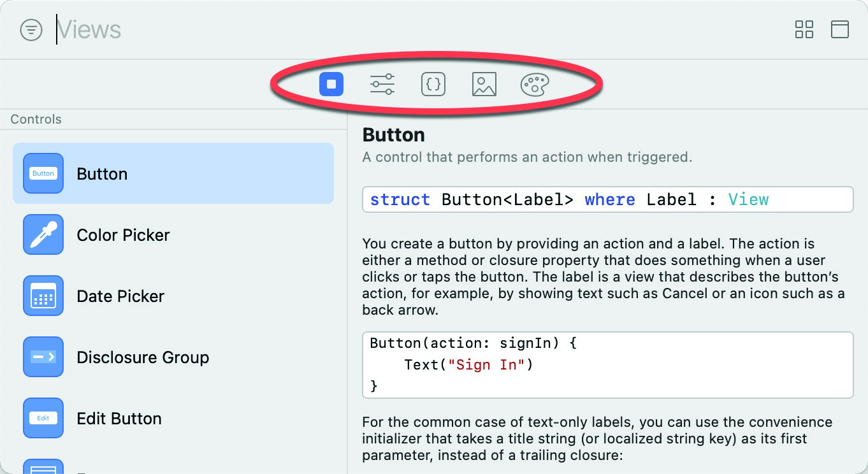Select Edit Button in the list
The image size is (868, 474).
tap(173, 418)
